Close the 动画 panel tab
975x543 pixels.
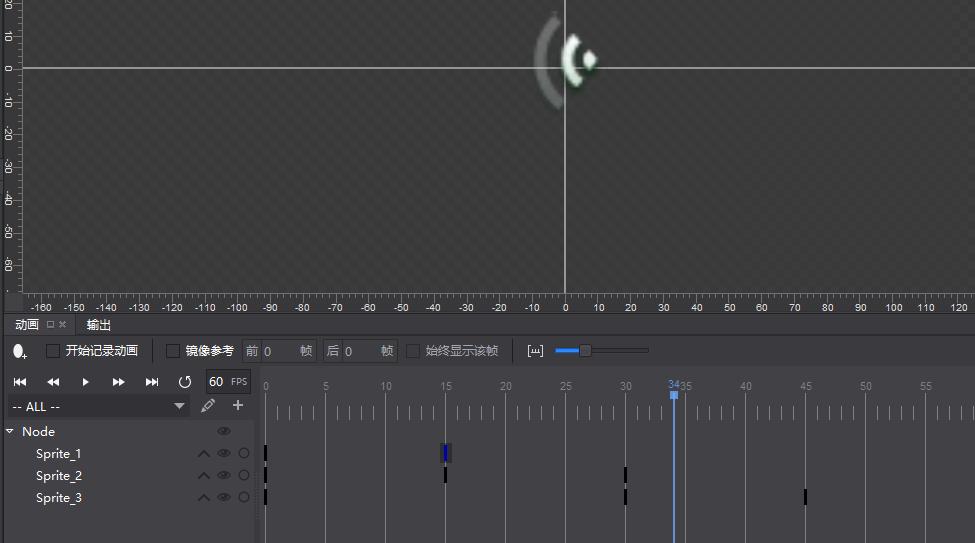(62, 324)
